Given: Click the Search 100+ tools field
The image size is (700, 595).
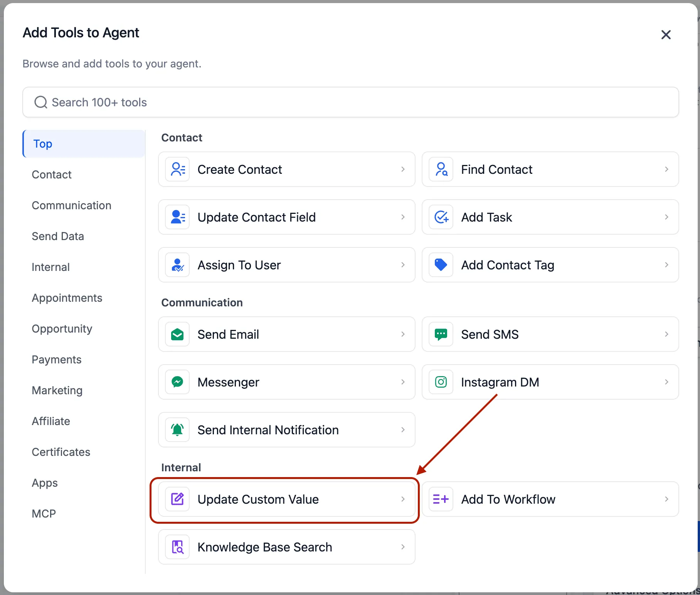Looking at the screenshot, I should click(350, 102).
